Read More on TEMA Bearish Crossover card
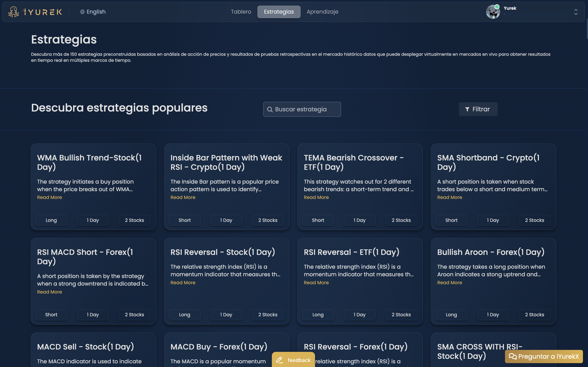The image size is (588, 367). (316, 197)
